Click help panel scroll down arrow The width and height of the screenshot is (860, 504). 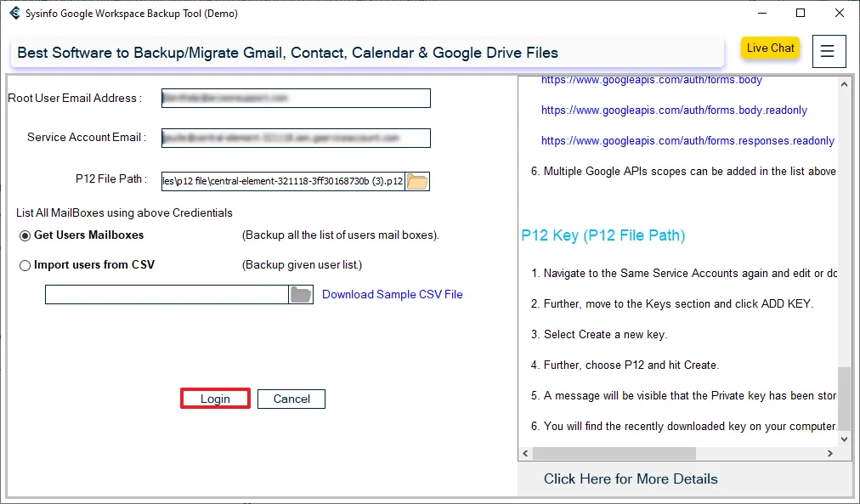(x=844, y=439)
